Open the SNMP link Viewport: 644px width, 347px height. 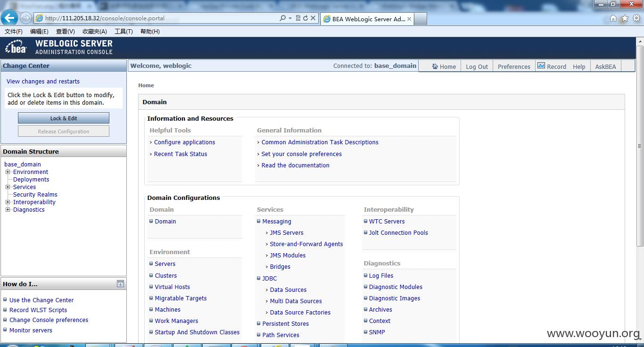pyautogui.click(x=377, y=332)
